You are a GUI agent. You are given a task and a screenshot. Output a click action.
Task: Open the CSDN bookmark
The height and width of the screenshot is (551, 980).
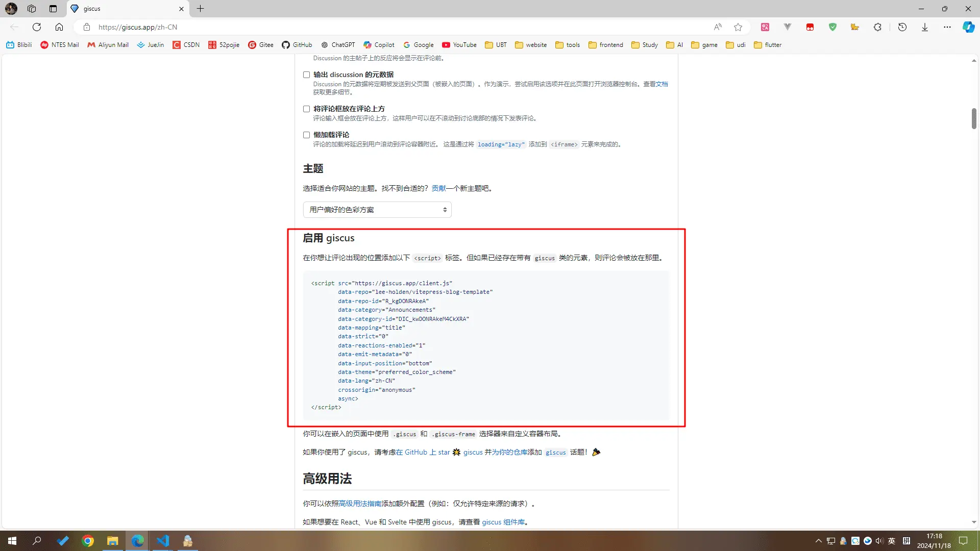pos(186,45)
